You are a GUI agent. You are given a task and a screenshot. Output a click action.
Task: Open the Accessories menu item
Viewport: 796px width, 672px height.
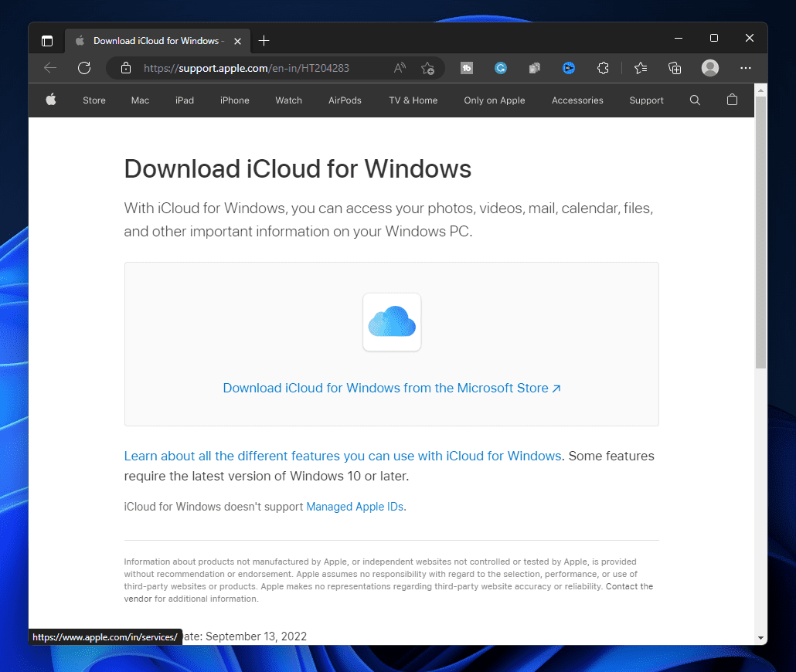tap(577, 100)
